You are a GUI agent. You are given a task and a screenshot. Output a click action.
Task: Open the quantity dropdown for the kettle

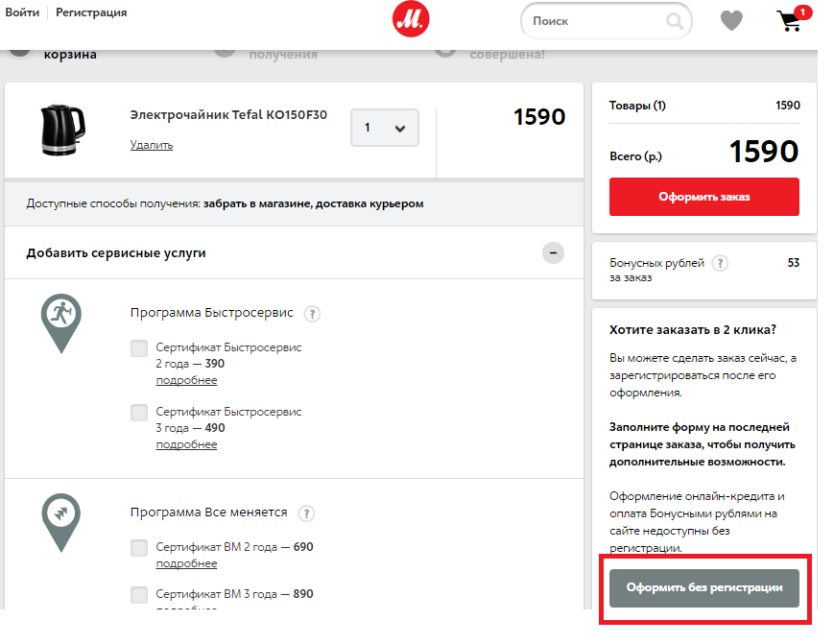[385, 128]
